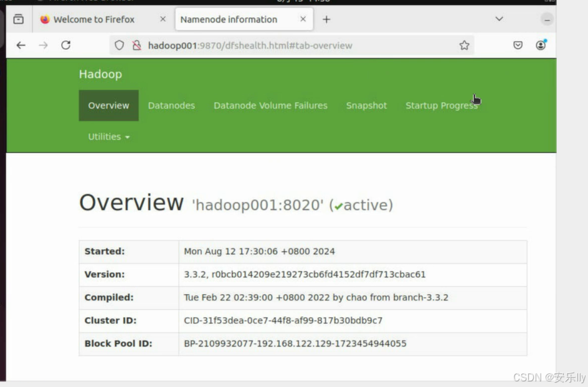Screen dimensions: 588x387
Task: Open the Firefox View icon in tab bar
Action: (x=19, y=19)
